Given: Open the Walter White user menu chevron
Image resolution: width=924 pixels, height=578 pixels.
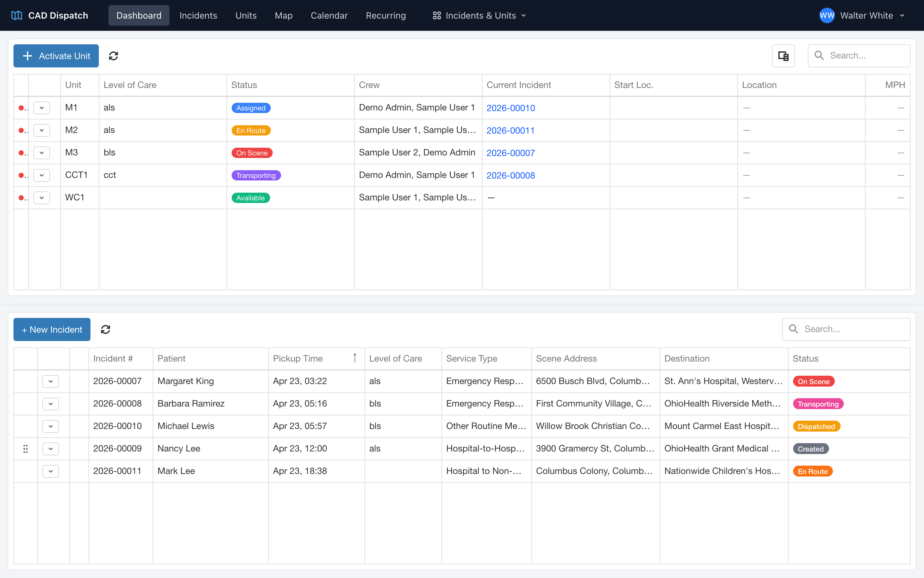Looking at the screenshot, I should coord(902,16).
